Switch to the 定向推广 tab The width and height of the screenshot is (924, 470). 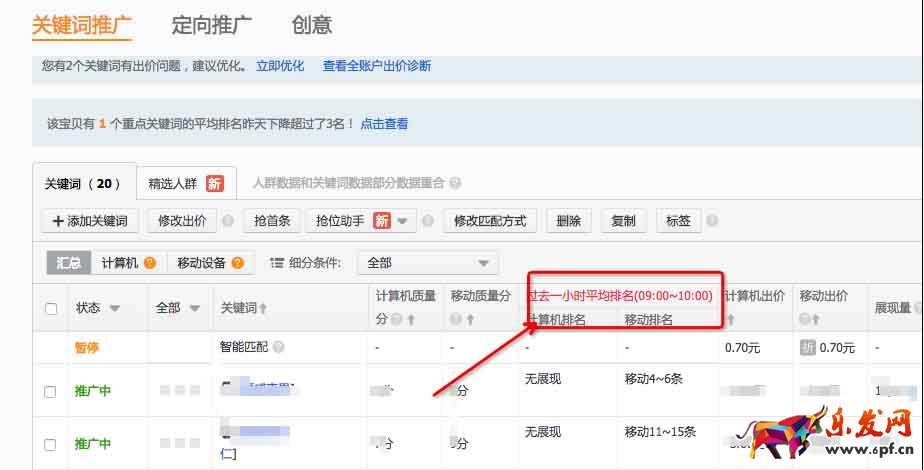(211, 25)
